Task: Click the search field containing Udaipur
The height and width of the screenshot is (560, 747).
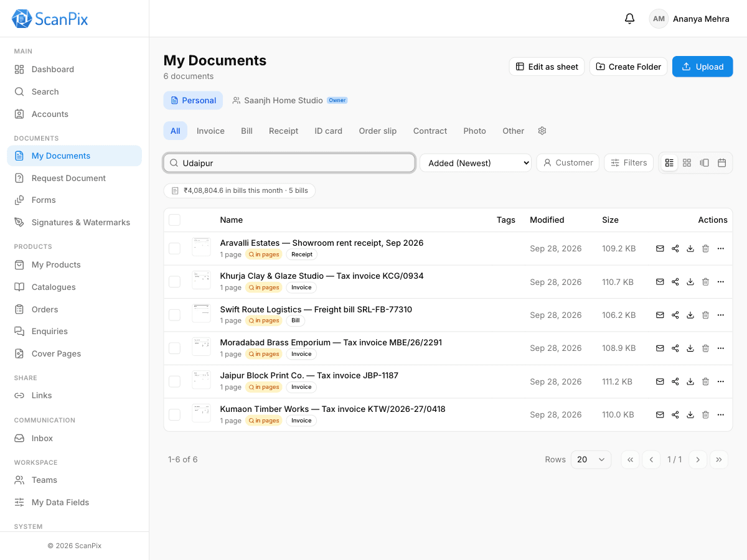Action: tap(289, 163)
